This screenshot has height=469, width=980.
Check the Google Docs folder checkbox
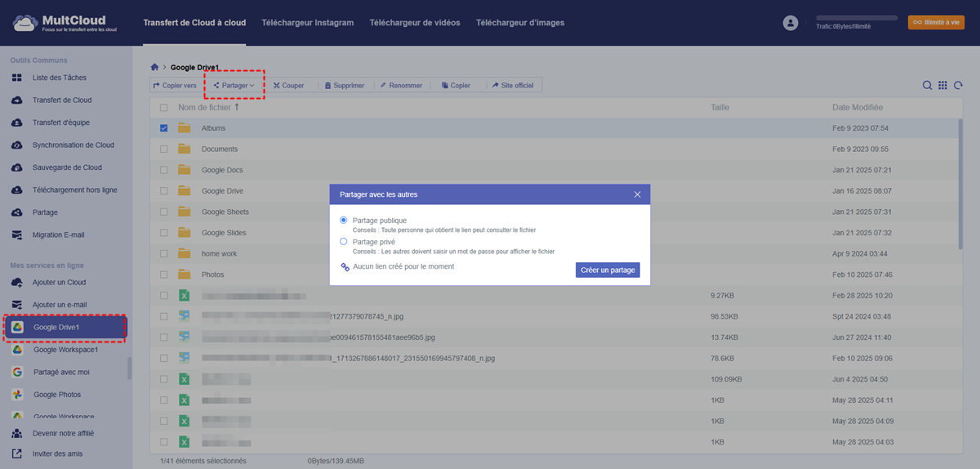coord(164,170)
